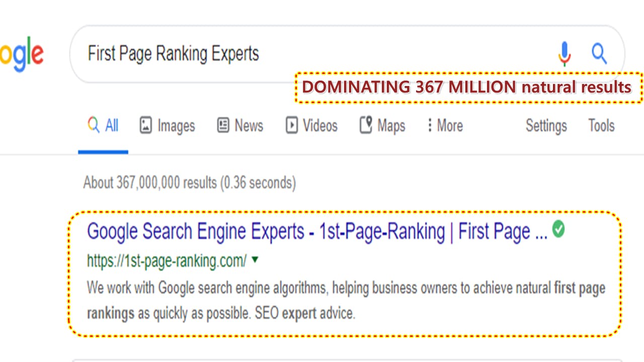Click the voice search microphone icon

pos(565,53)
